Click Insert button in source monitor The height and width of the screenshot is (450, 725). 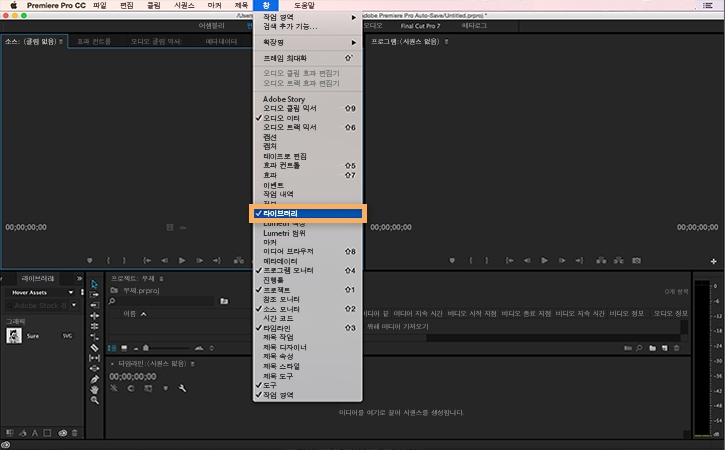point(239,260)
